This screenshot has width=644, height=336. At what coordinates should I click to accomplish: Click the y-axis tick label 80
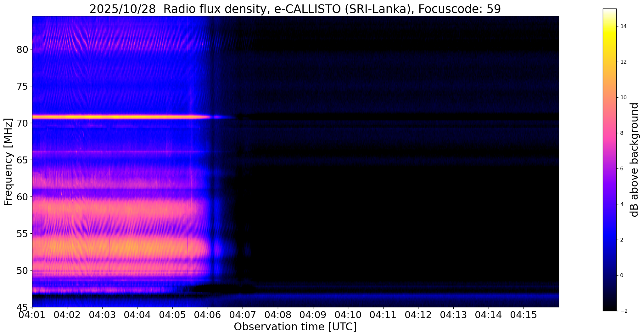pyautogui.click(x=22, y=49)
